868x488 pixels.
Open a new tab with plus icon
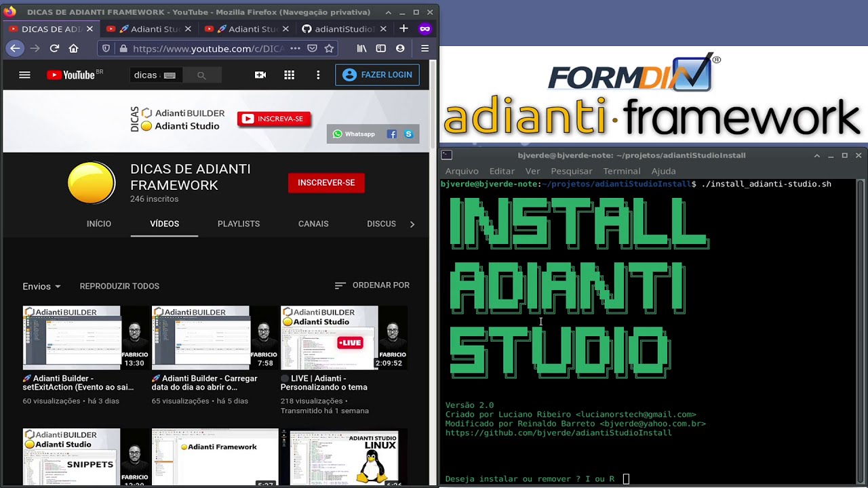(403, 28)
